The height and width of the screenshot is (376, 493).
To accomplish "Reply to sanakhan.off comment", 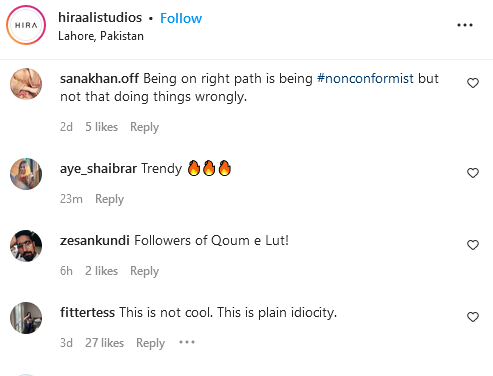I will (144, 127).
